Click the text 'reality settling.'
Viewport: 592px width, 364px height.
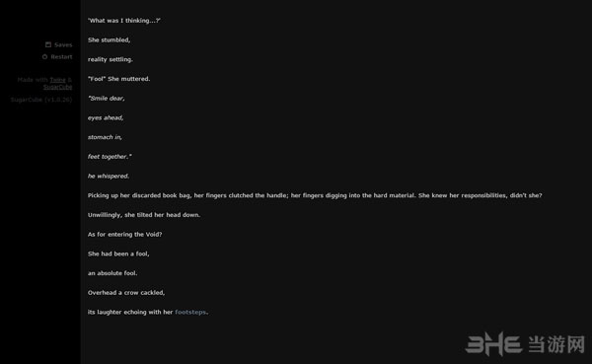click(111, 59)
